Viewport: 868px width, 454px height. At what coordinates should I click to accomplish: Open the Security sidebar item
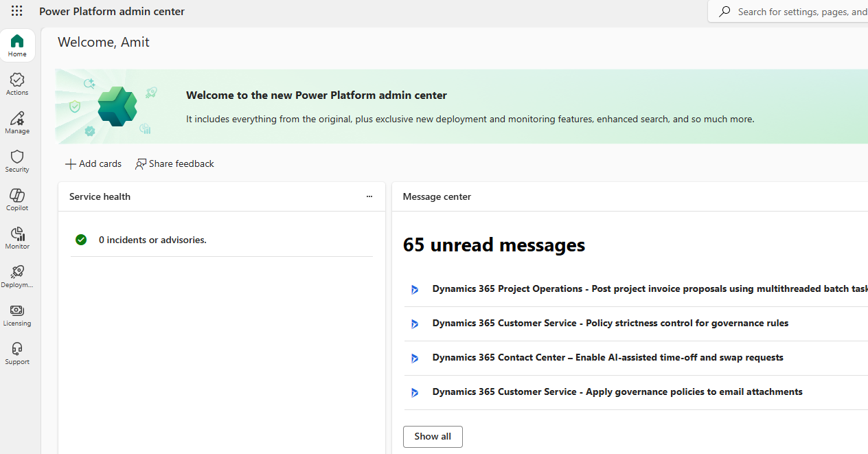click(17, 161)
